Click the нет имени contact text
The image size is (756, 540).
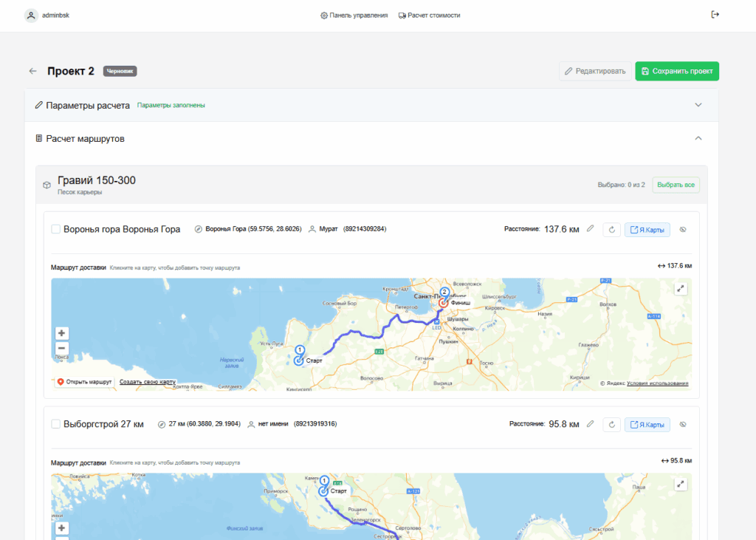tap(273, 424)
